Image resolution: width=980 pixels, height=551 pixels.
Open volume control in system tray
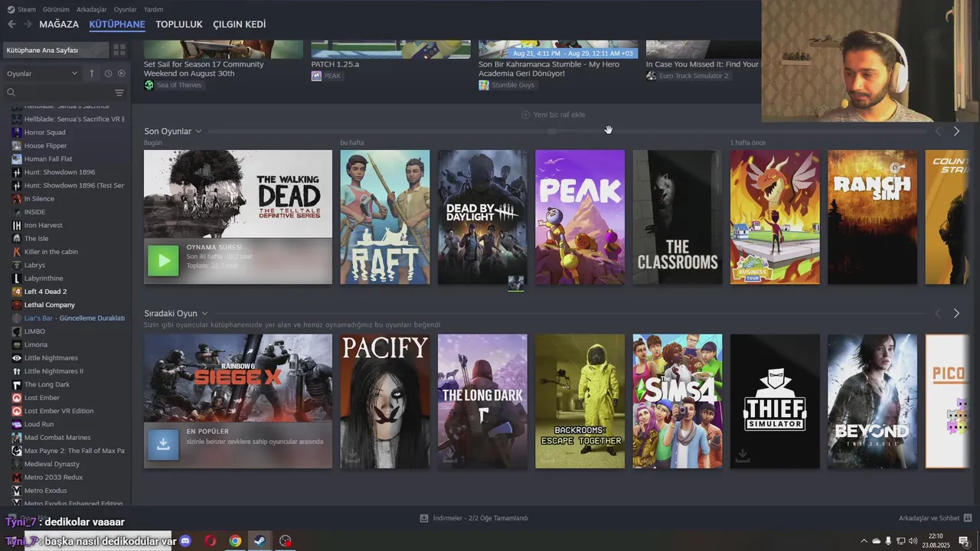(x=913, y=541)
